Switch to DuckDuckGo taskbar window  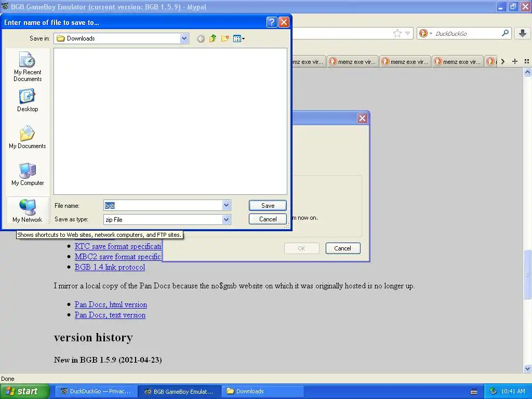96,392
